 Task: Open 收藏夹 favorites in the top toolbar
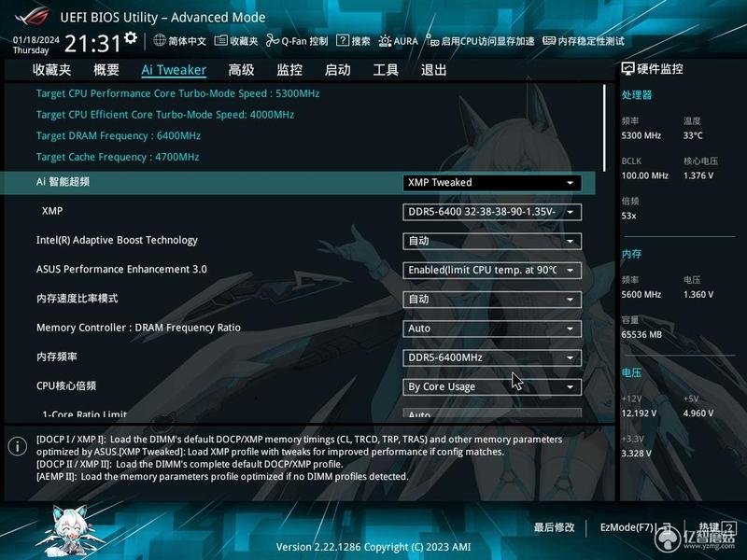[236, 41]
